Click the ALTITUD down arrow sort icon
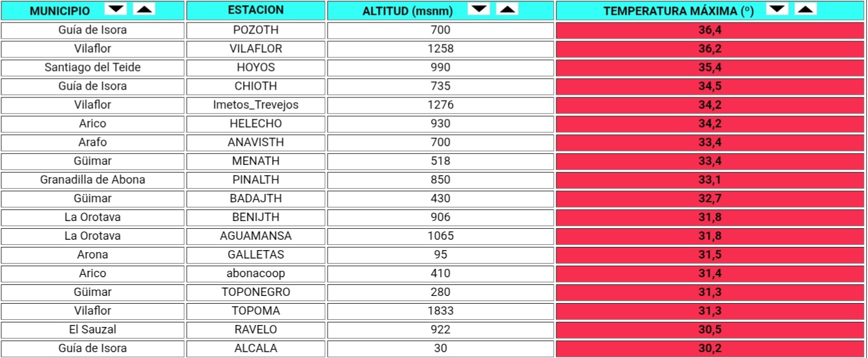 coord(479,9)
